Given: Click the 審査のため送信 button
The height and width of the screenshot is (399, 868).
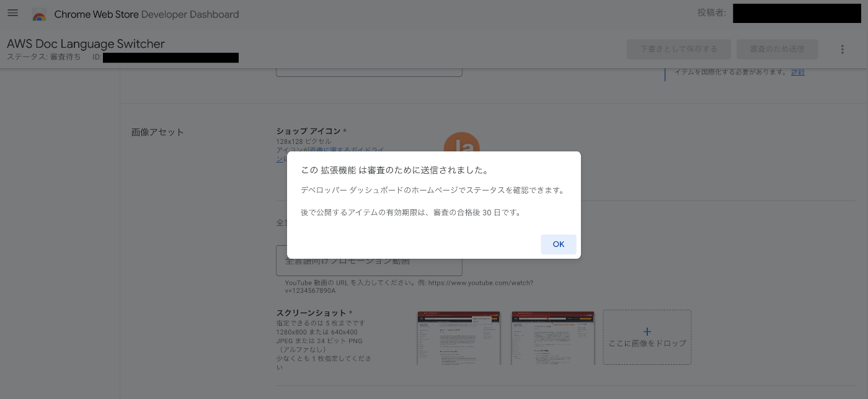Looking at the screenshot, I should [x=777, y=49].
